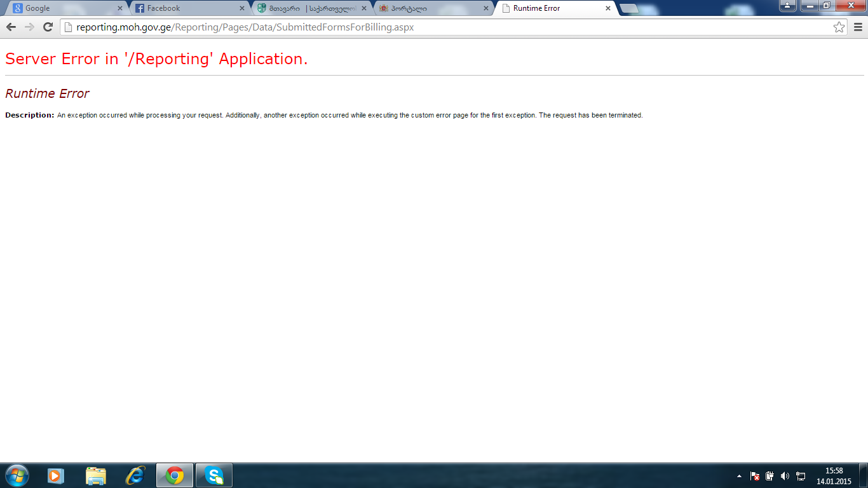Show hidden system tray icons arrow

(x=738, y=476)
